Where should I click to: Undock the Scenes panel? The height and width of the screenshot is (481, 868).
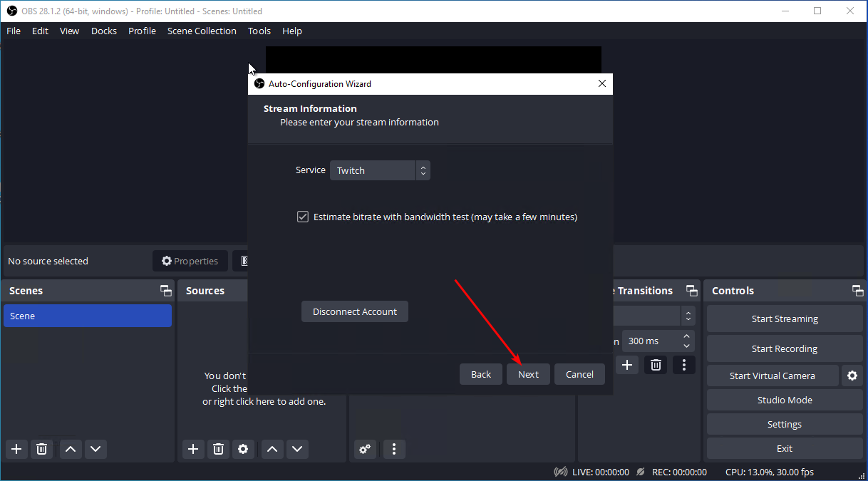tap(166, 291)
